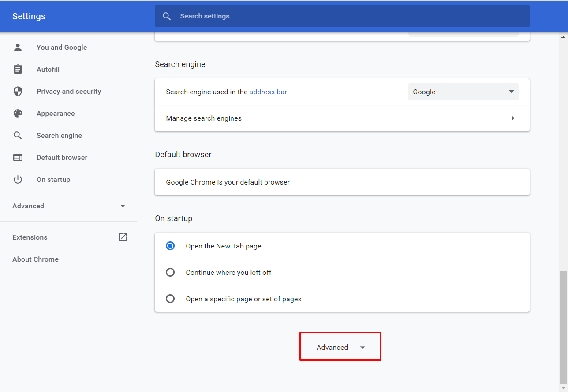
Task: Click the Autofill clipboard icon
Action: point(18,69)
